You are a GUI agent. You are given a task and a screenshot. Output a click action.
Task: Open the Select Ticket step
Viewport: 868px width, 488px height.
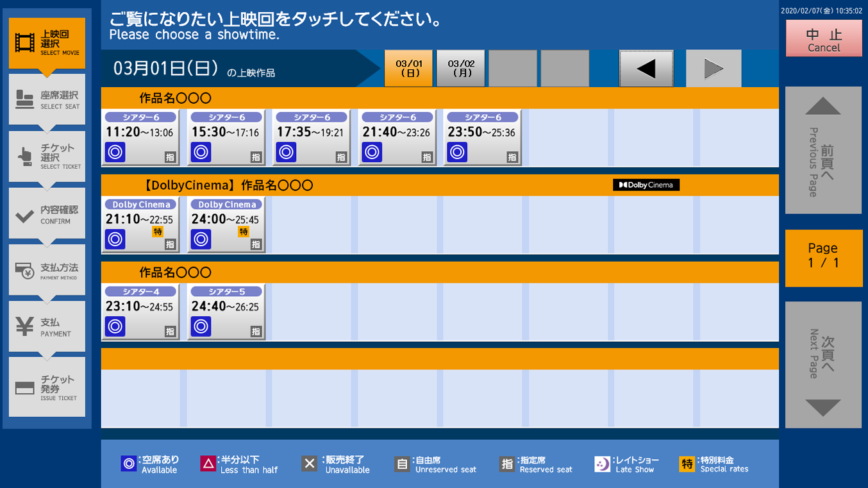coord(47,156)
